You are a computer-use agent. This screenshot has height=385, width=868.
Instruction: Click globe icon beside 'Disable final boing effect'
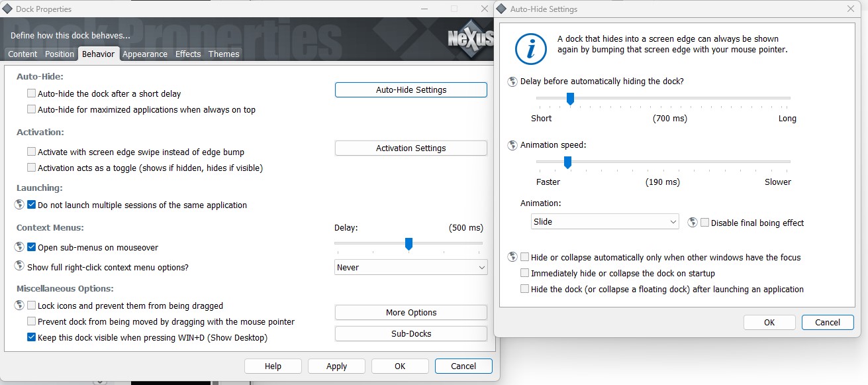coord(693,223)
